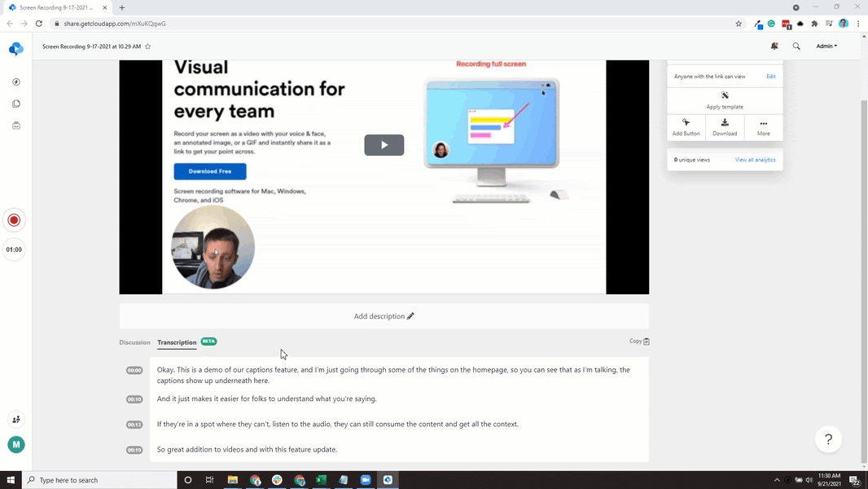Jump to 00:00 transcript timestamp

(x=134, y=371)
